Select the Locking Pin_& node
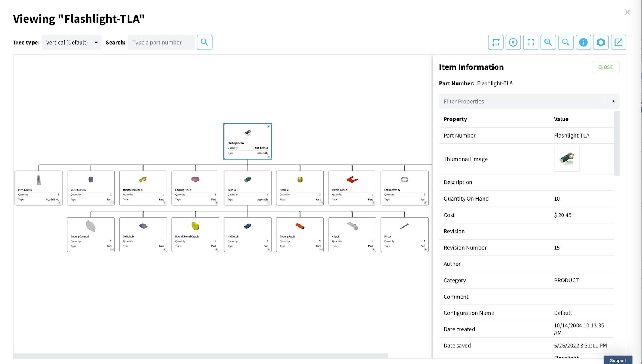Image resolution: width=642 pixels, height=364 pixels. click(x=195, y=188)
